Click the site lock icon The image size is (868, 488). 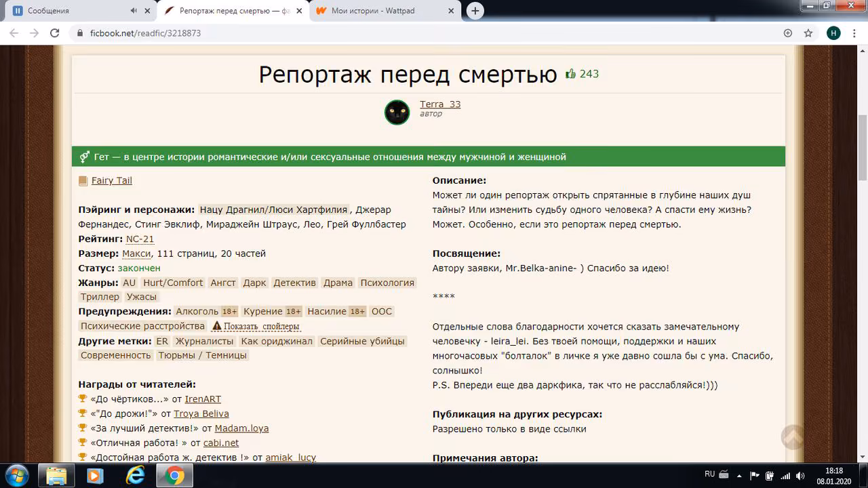80,33
